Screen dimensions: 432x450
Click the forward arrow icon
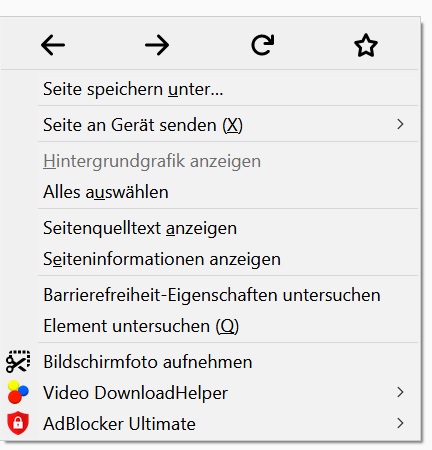157,45
